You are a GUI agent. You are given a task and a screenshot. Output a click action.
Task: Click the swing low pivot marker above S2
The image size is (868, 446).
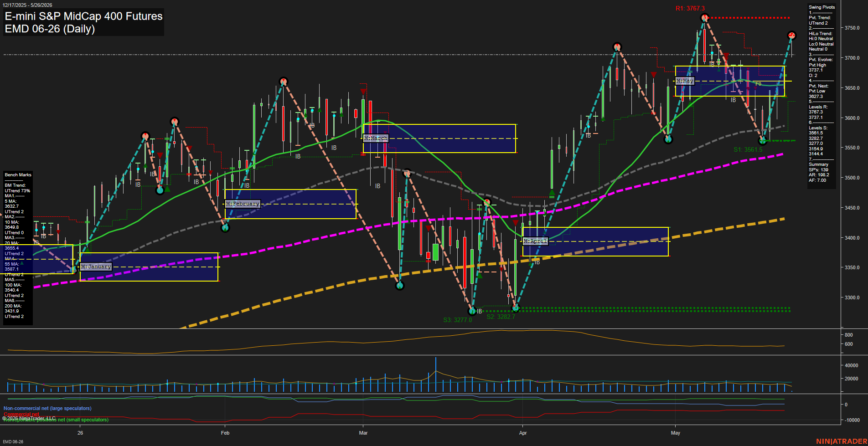tap(516, 308)
